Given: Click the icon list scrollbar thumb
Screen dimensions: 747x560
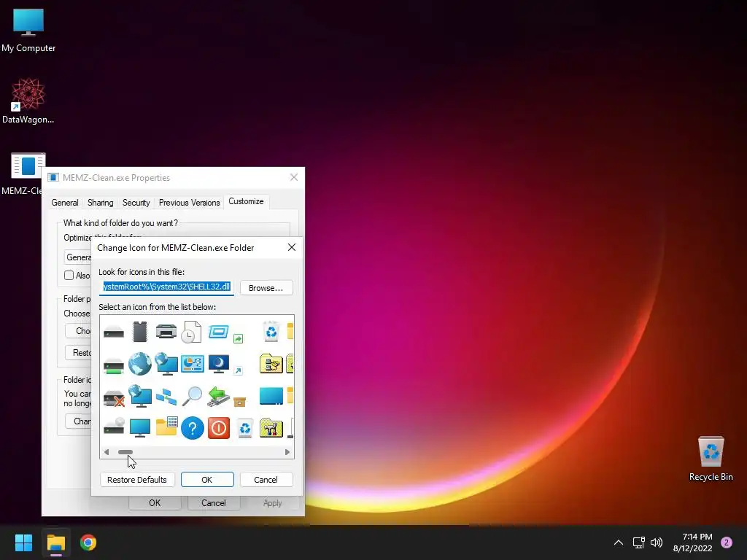Looking at the screenshot, I should [x=125, y=452].
